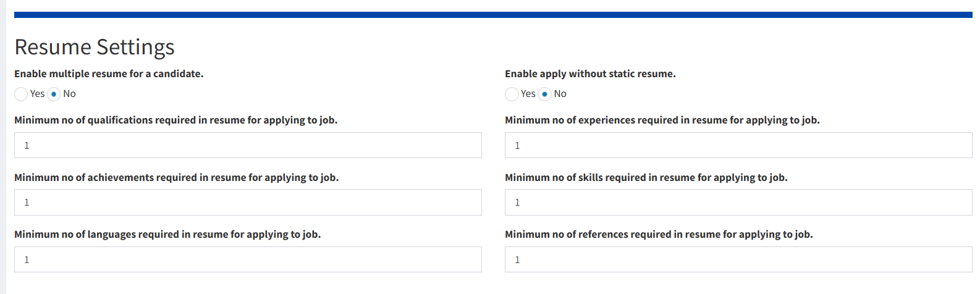Click the minimum achievements label text

(176, 177)
